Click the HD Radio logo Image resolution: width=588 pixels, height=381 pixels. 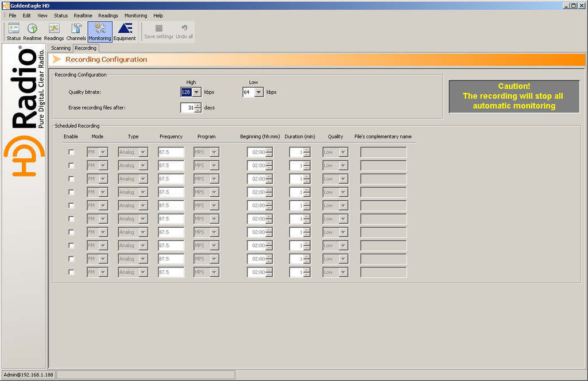click(x=25, y=112)
